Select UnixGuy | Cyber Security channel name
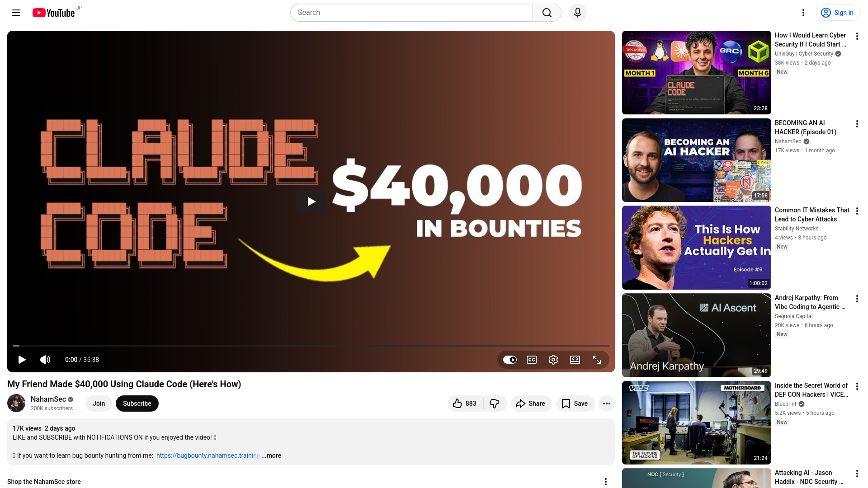Viewport: 868px width, 488px height. pyautogui.click(x=804, y=54)
